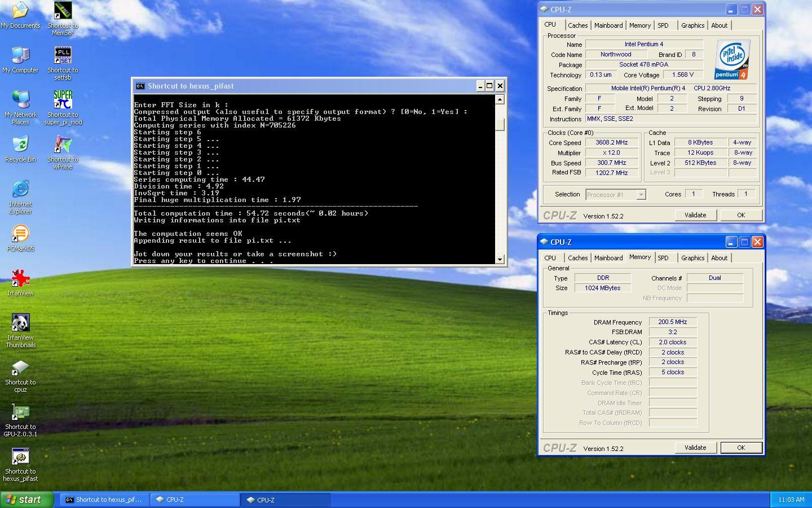Launch IrfanView desktop icon

point(20,283)
